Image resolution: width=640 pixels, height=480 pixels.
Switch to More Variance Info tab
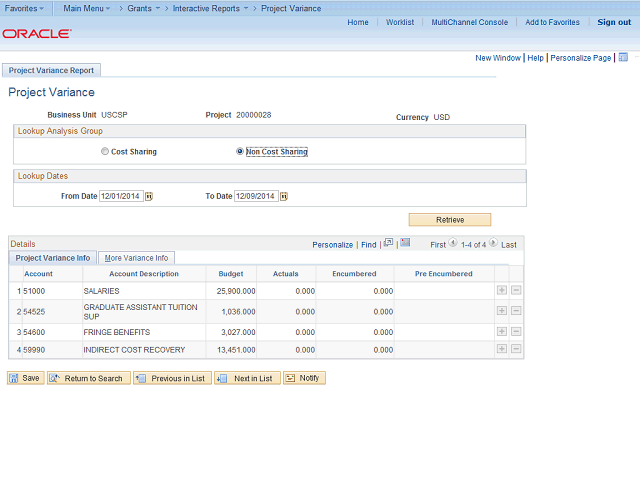coord(137,258)
